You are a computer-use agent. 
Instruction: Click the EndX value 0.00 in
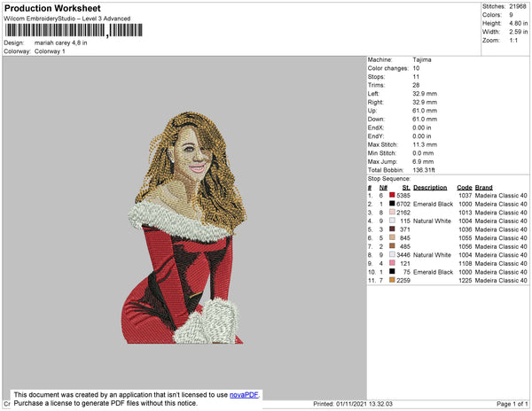pos(422,128)
